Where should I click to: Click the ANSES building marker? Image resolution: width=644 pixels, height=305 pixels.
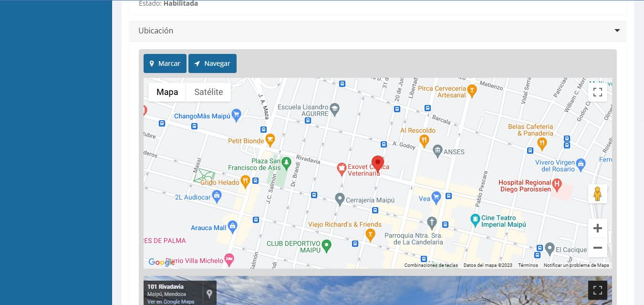pyautogui.click(x=437, y=152)
